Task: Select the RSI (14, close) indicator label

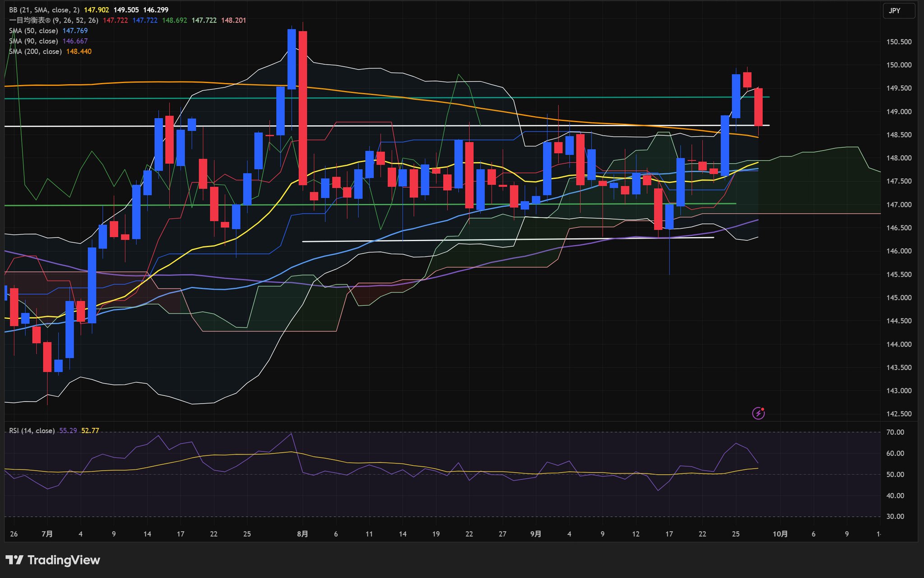Action: click(x=32, y=431)
